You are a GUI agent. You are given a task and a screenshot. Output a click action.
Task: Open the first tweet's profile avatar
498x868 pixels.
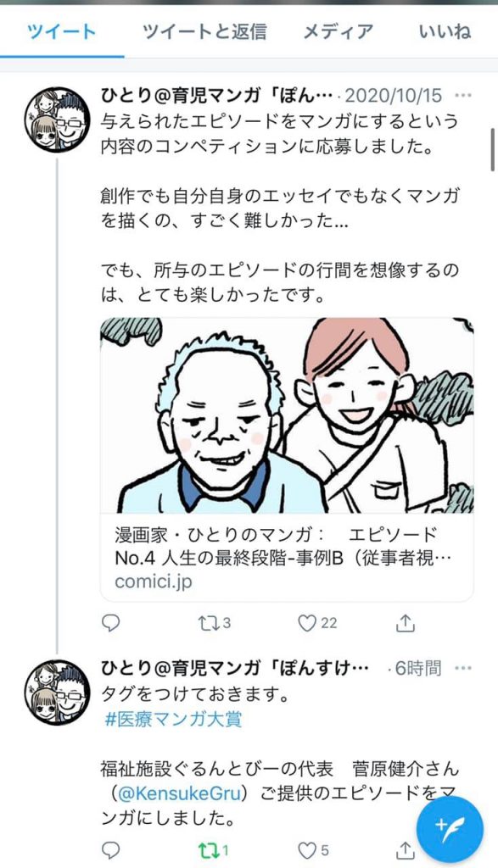(57, 120)
